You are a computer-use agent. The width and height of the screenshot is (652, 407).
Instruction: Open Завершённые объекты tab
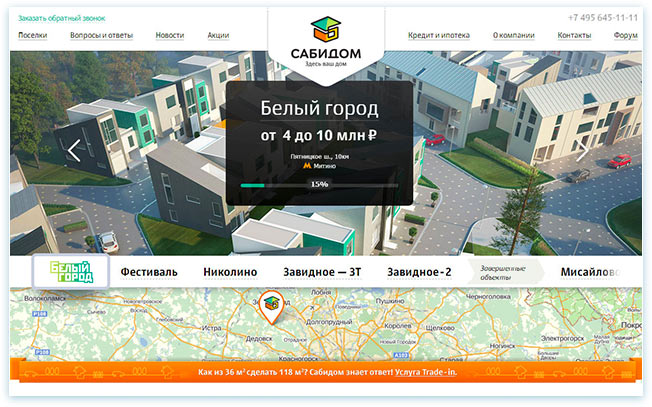coord(502,272)
